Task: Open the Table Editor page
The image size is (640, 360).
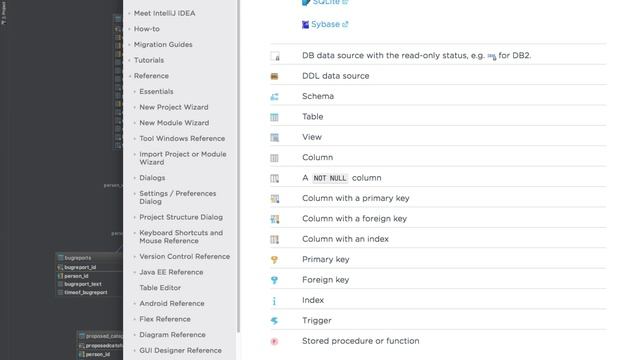Action: pyautogui.click(x=160, y=288)
